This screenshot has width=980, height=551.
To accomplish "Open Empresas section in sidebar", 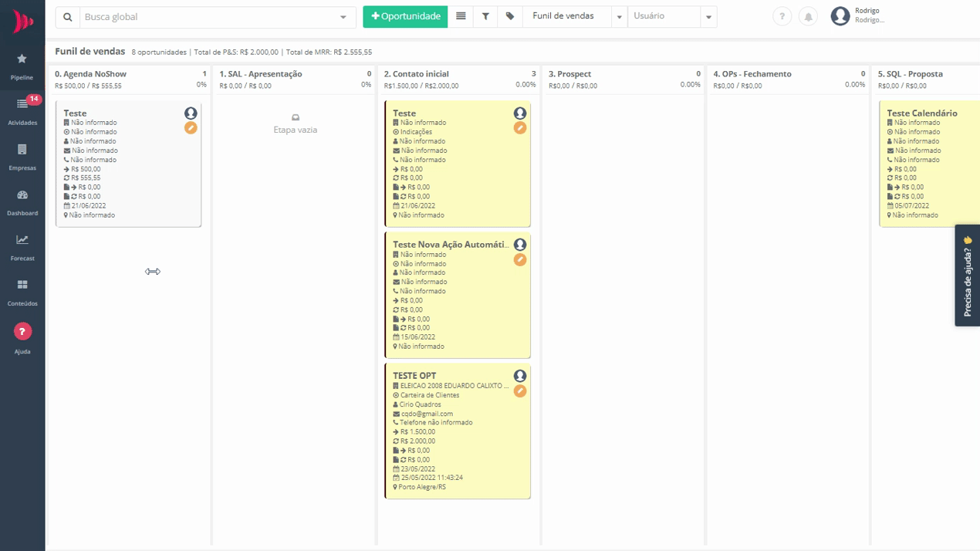I will 22,155.
